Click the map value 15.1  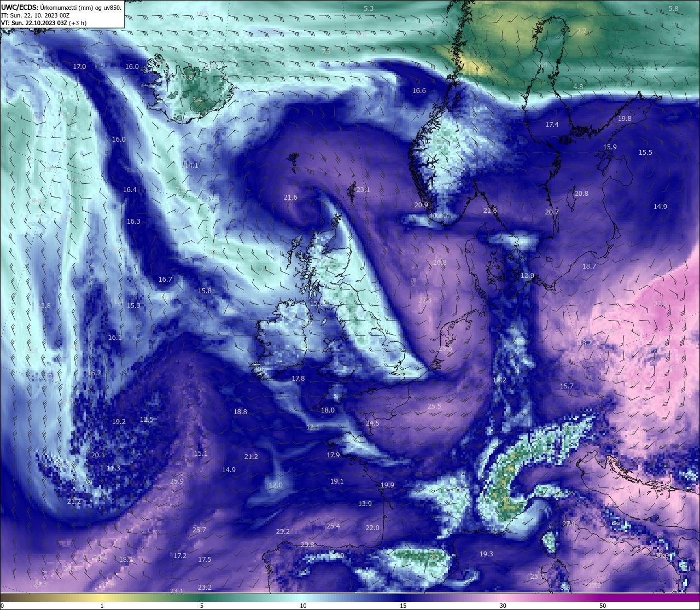pos(201,454)
